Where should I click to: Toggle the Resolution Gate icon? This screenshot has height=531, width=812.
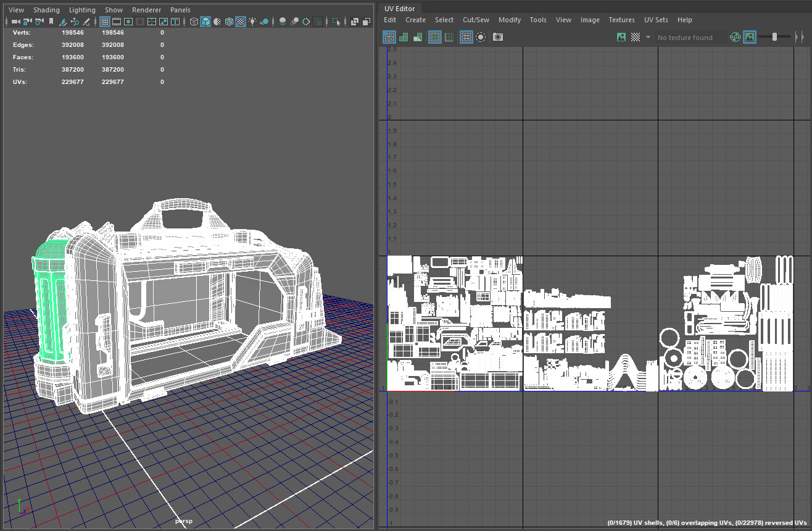click(x=128, y=22)
